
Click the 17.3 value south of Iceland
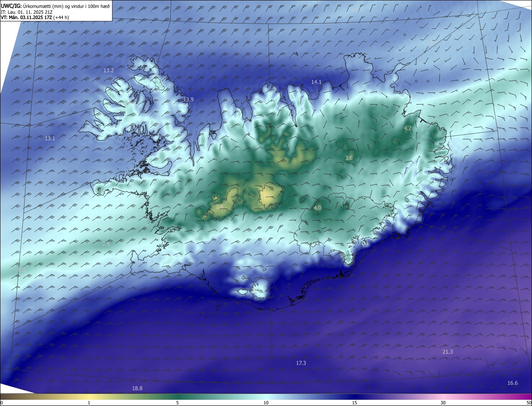(x=301, y=363)
